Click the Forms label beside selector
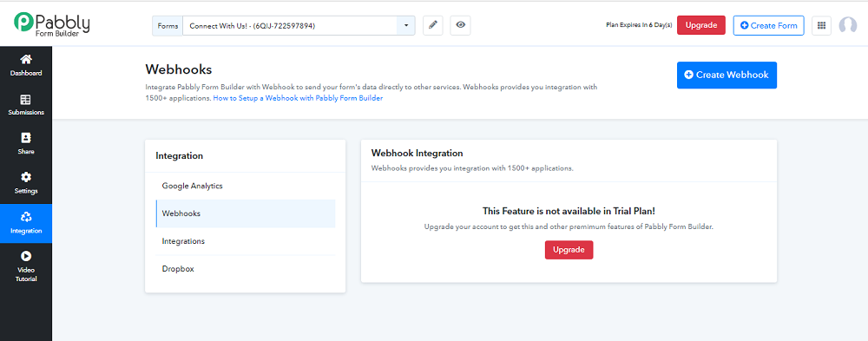 coord(168,25)
